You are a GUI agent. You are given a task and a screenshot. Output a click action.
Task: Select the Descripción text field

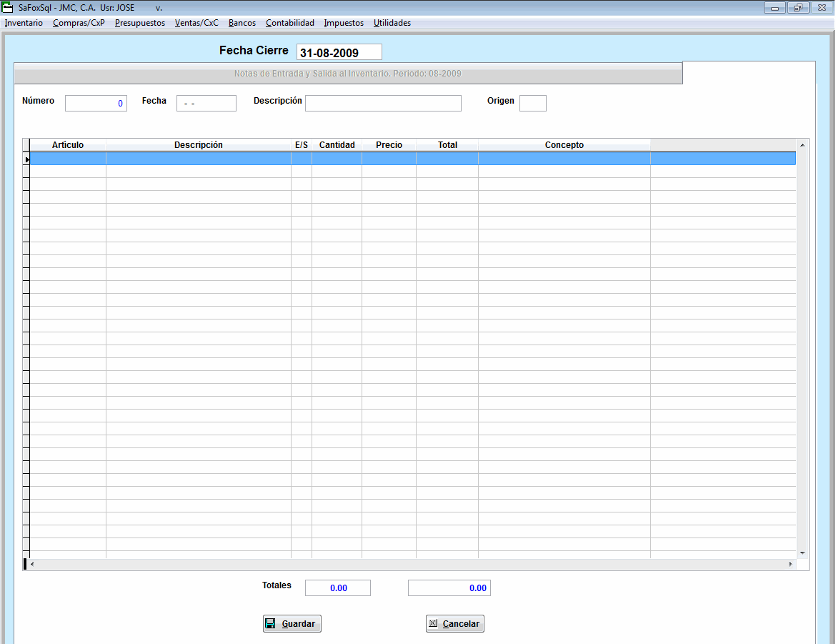(383, 104)
